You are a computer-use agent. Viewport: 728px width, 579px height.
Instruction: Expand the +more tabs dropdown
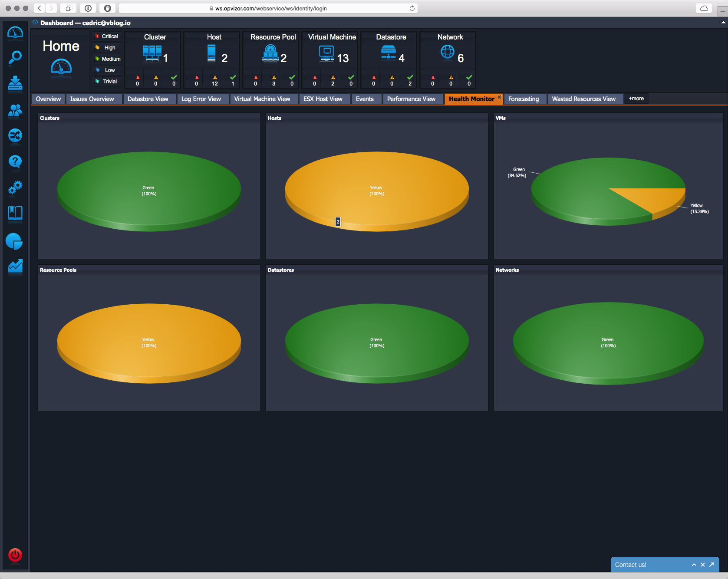click(x=636, y=99)
